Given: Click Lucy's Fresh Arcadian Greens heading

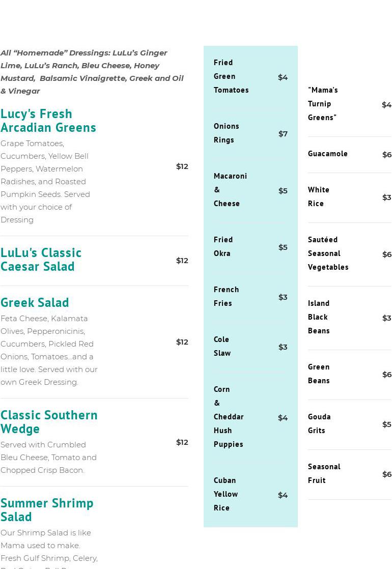Looking at the screenshot, I should pyautogui.click(x=48, y=120).
